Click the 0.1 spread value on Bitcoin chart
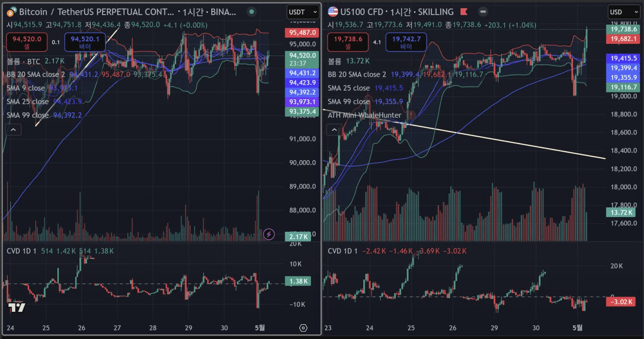644x339 pixels. [56, 42]
